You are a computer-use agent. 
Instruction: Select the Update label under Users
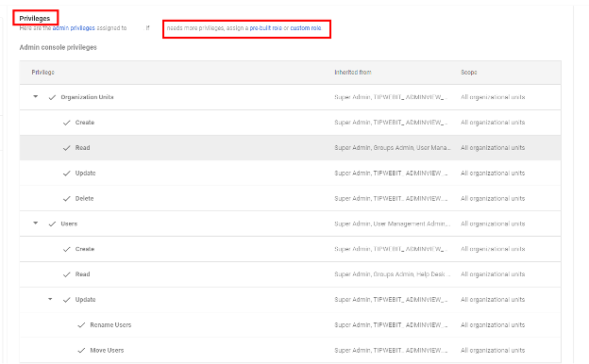click(x=85, y=300)
